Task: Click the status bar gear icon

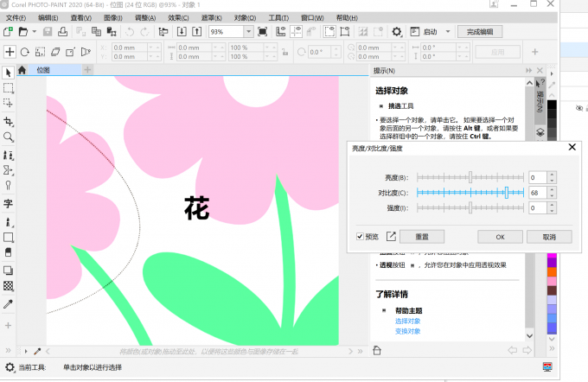Action: [10, 367]
